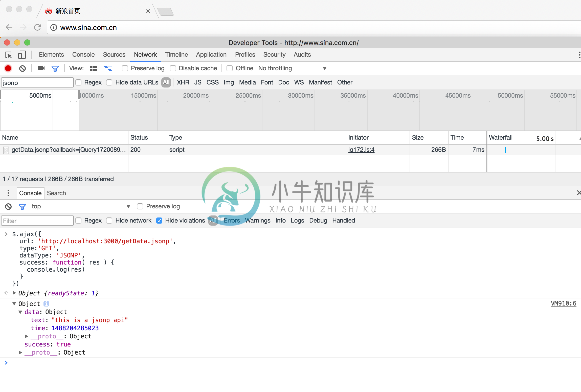581x392 pixels.
Task: Select the getData.jsonp request row
Action: (x=290, y=150)
